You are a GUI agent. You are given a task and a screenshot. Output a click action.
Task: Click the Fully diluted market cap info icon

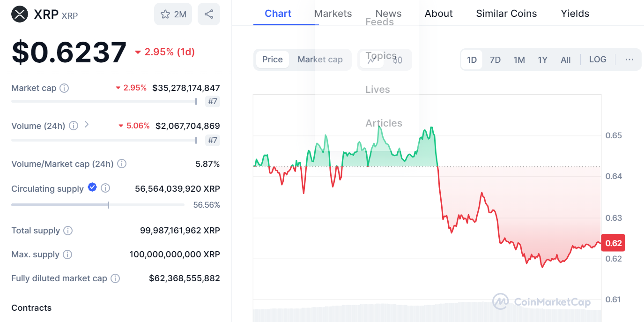115,278
